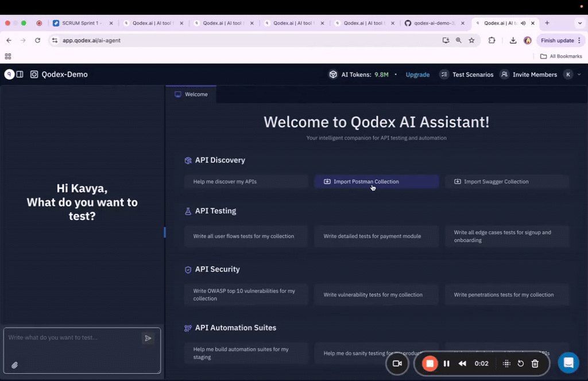Open the apps grid in the bookmarks bar
Image resolution: width=588 pixels, height=381 pixels.
click(8, 56)
